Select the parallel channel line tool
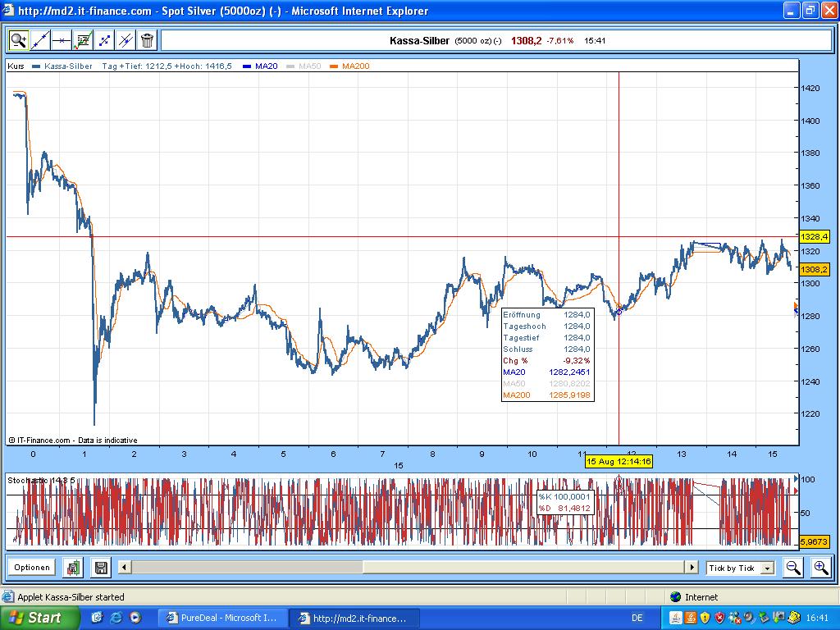Viewport: 840px width, 630px height. pyautogui.click(x=126, y=40)
